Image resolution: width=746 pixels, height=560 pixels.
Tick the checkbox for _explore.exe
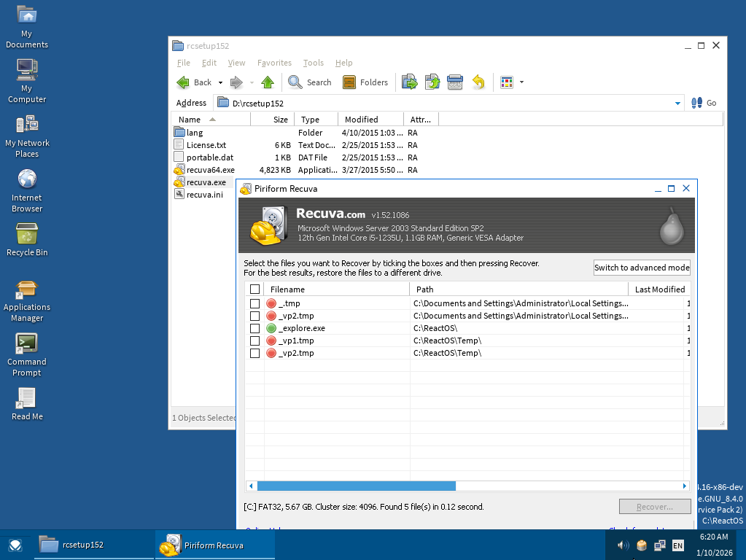point(255,328)
